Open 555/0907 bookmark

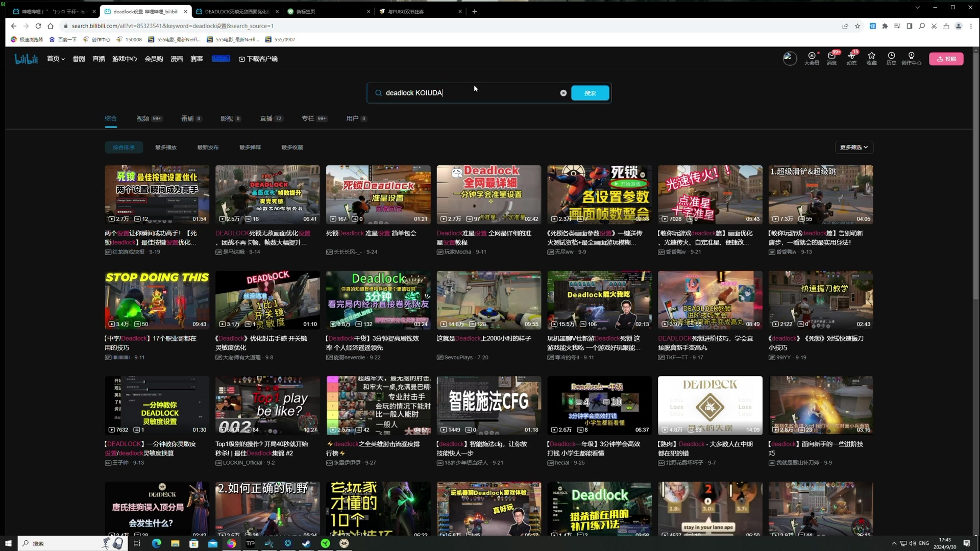tap(280, 39)
